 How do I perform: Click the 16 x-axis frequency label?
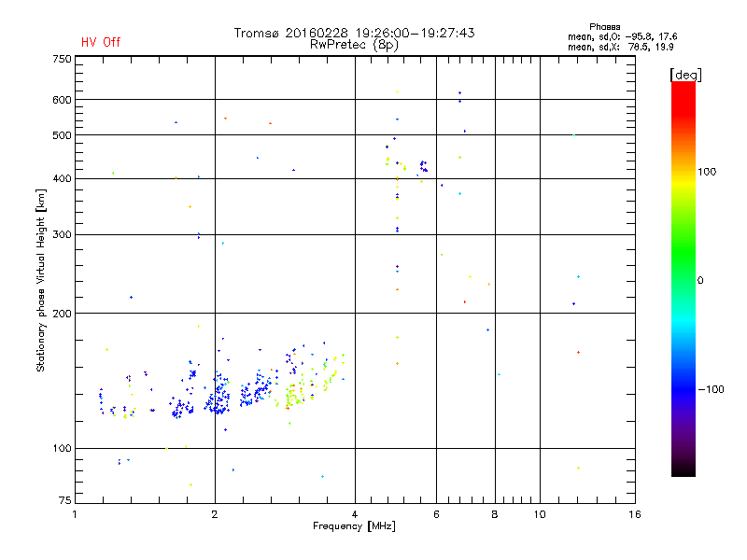click(x=635, y=514)
